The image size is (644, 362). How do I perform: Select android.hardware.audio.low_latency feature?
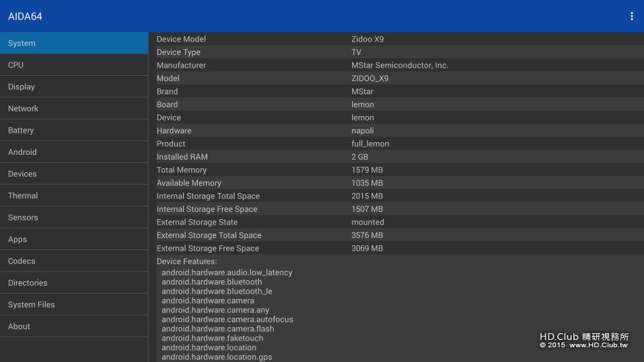[227, 273]
